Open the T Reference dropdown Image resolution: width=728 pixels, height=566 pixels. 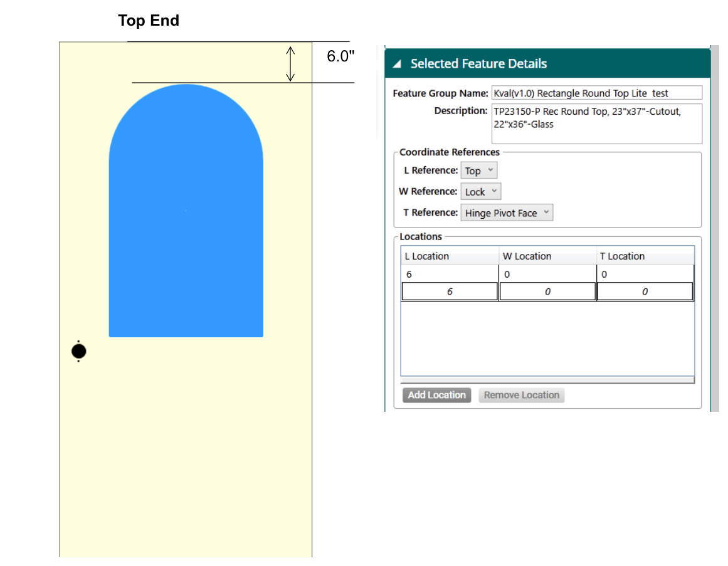tap(507, 212)
